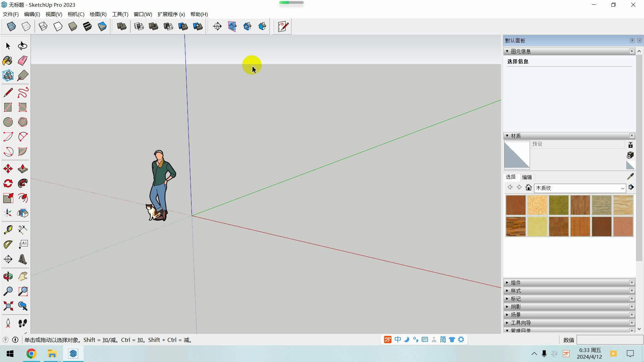Screen dimensions: 644x362
Task: Open the 木质纹 materials dropdown
Action: click(623, 188)
